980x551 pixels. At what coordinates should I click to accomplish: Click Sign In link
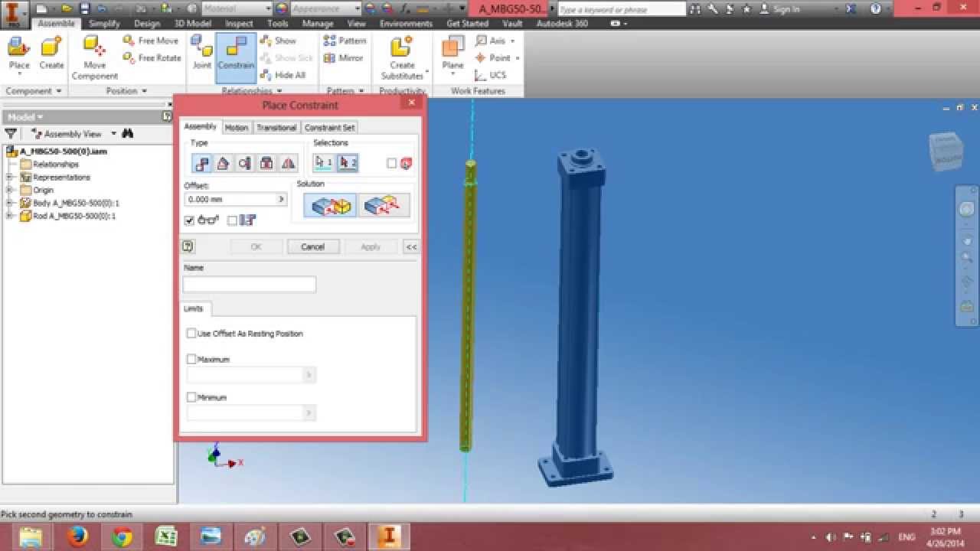(786, 9)
